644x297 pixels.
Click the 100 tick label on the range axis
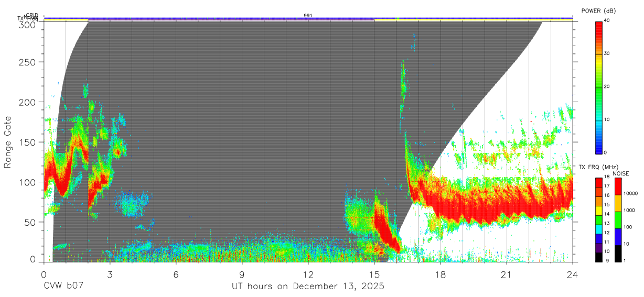tap(28, 182)
